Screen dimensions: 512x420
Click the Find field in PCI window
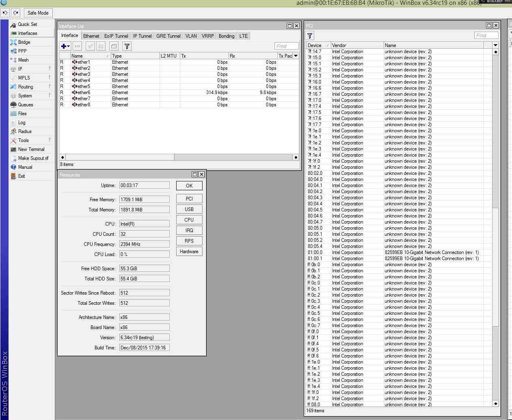(x=486, y=36)
